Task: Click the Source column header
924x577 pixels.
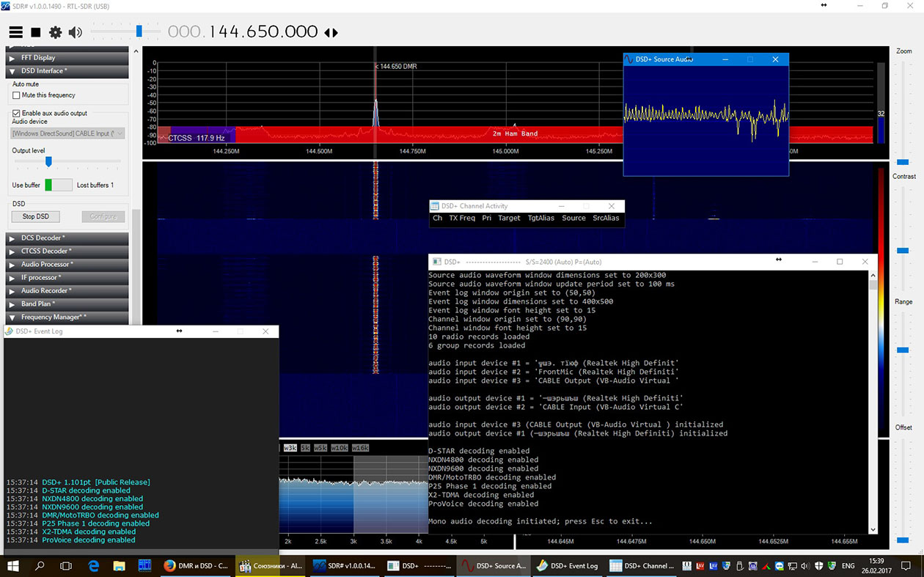Action: (x=573, y=218)
